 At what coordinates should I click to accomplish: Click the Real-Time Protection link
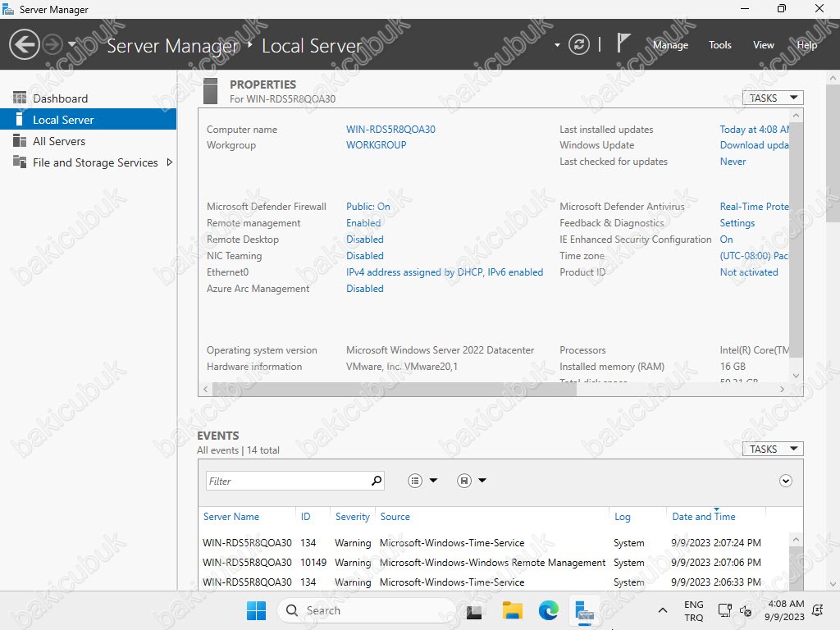[755, 206]
